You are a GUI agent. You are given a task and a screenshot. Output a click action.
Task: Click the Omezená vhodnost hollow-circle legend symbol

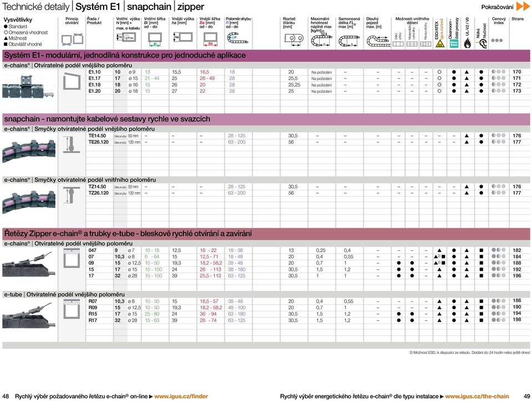point(6,33)
